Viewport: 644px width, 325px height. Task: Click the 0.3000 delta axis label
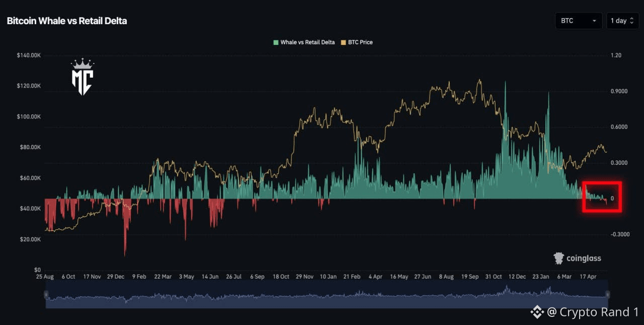[x=619, y=163]
